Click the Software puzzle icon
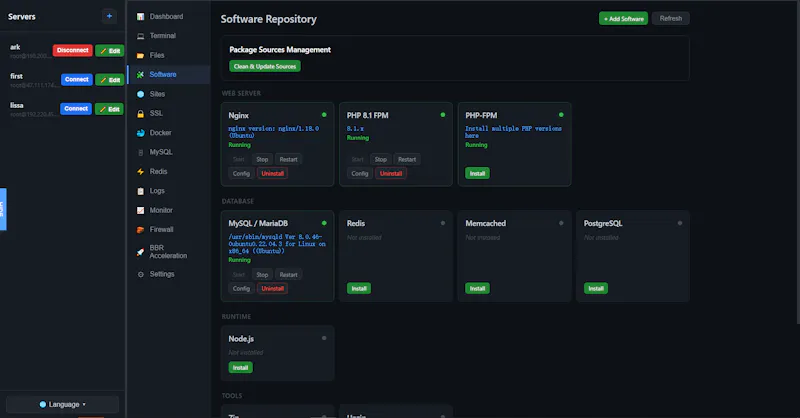This screenshot has width=800, height=418. (x=140, y=75)
